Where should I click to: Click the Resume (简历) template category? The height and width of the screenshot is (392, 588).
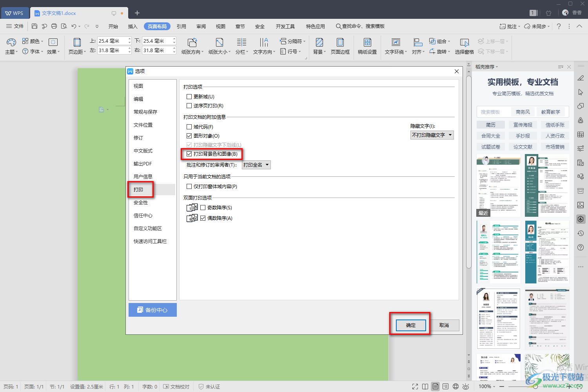[491, 125]
